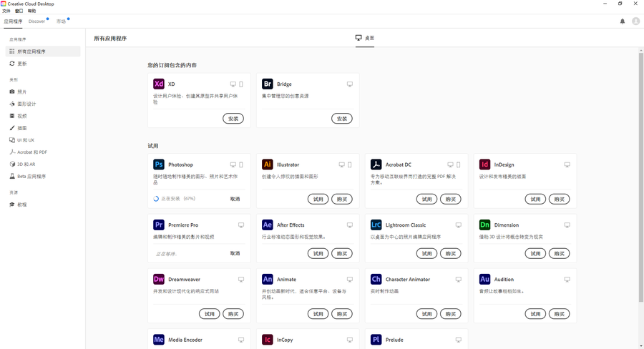Viewport: 644px width, 349px height.
Task: Cancel the Photoshop installation
Action: tap(235, 200)
